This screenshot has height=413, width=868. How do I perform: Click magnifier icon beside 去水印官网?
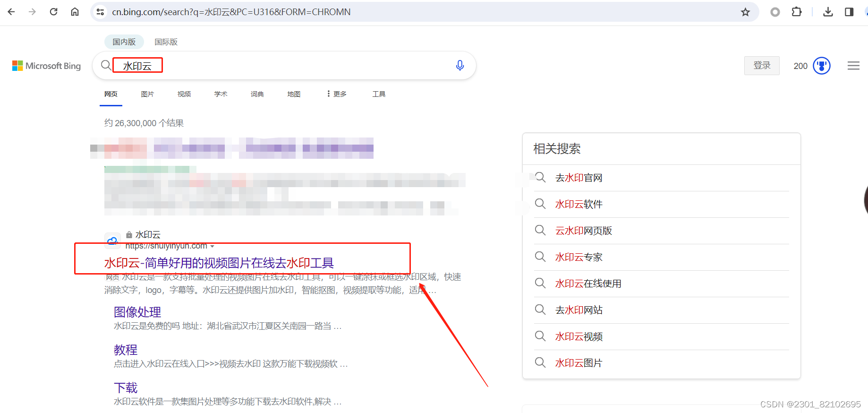[540, 177]
